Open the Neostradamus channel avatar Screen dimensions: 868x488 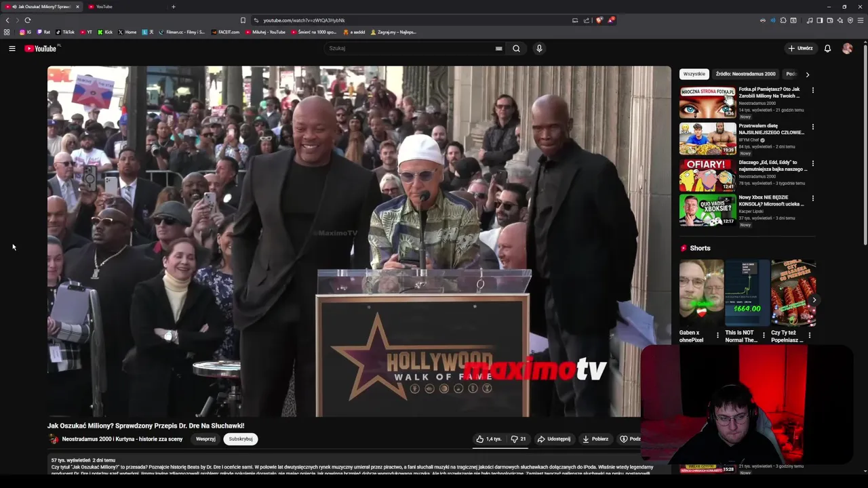point(54,439)
